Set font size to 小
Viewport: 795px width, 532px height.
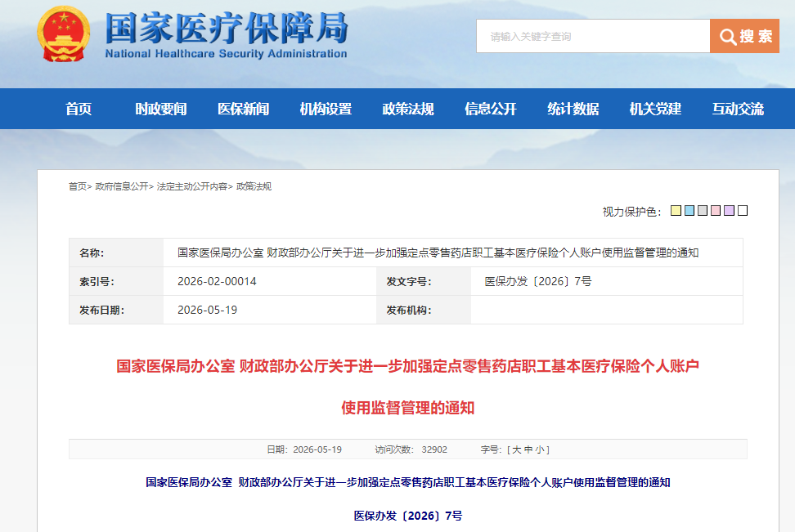click(x=540, y=449)
